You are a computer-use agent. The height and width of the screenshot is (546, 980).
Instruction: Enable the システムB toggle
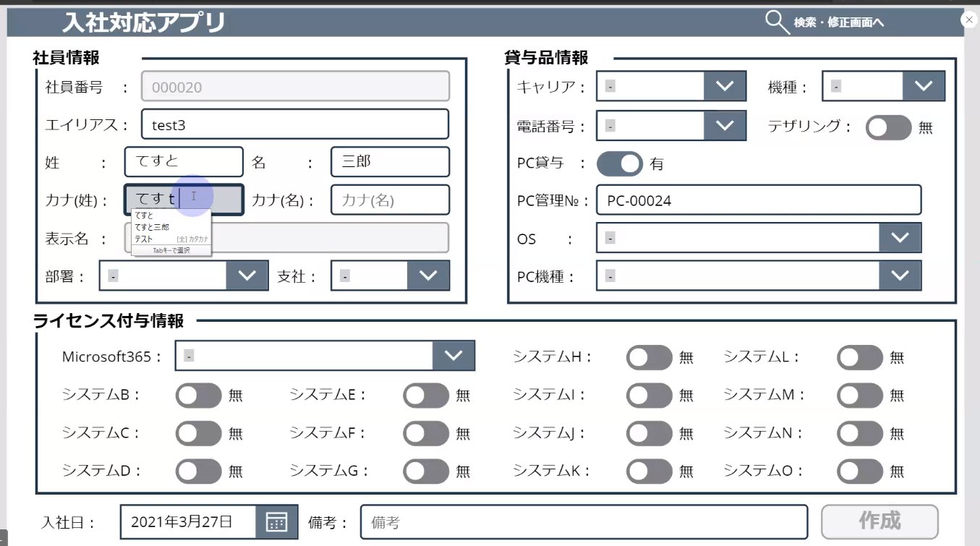(x=199, y=395)
